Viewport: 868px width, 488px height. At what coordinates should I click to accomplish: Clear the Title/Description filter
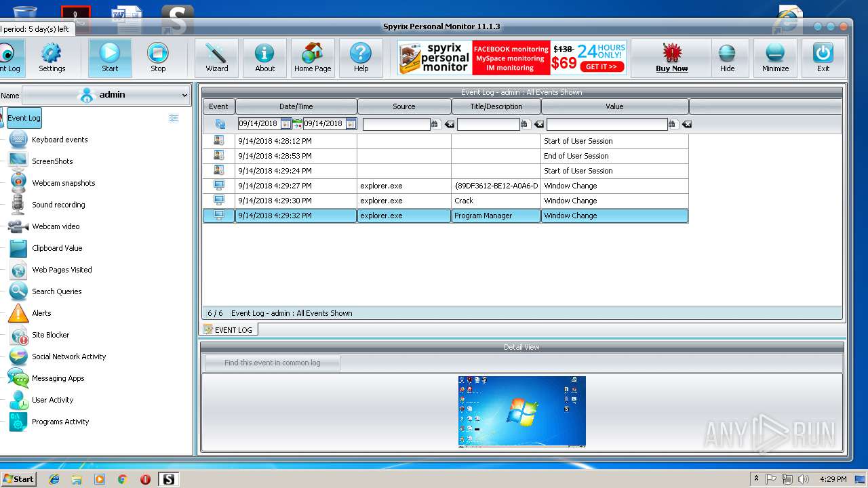(538, 124)
